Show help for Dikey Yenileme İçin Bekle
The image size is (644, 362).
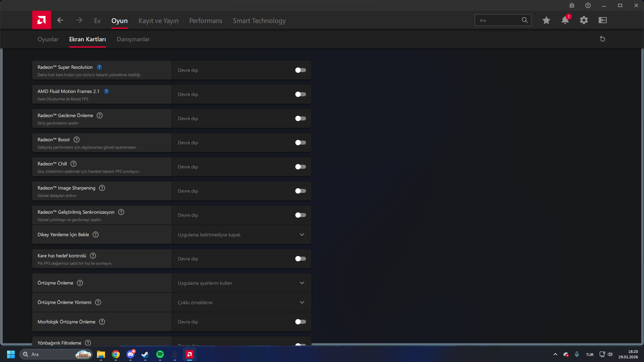pyautogui.click(x=96, y=235)
